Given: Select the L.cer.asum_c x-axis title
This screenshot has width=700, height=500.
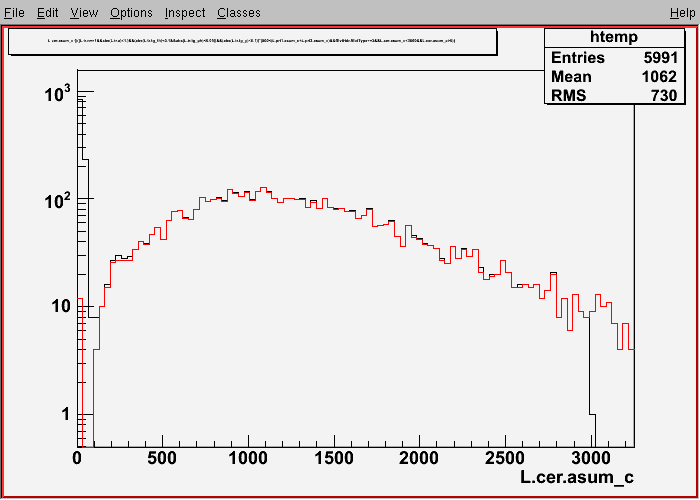Looking at the screenshot, I should (x=577, y=477).
